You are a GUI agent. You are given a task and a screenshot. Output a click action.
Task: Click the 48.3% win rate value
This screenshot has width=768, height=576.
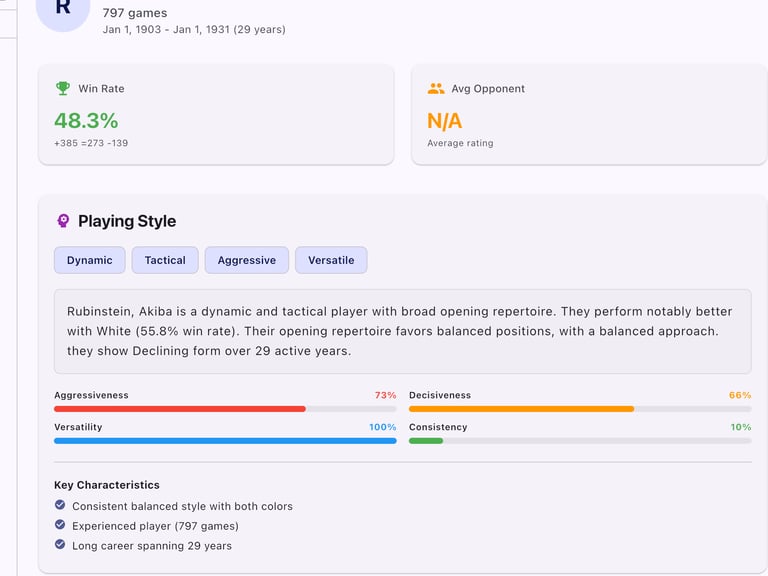click(x=86, y=121)
